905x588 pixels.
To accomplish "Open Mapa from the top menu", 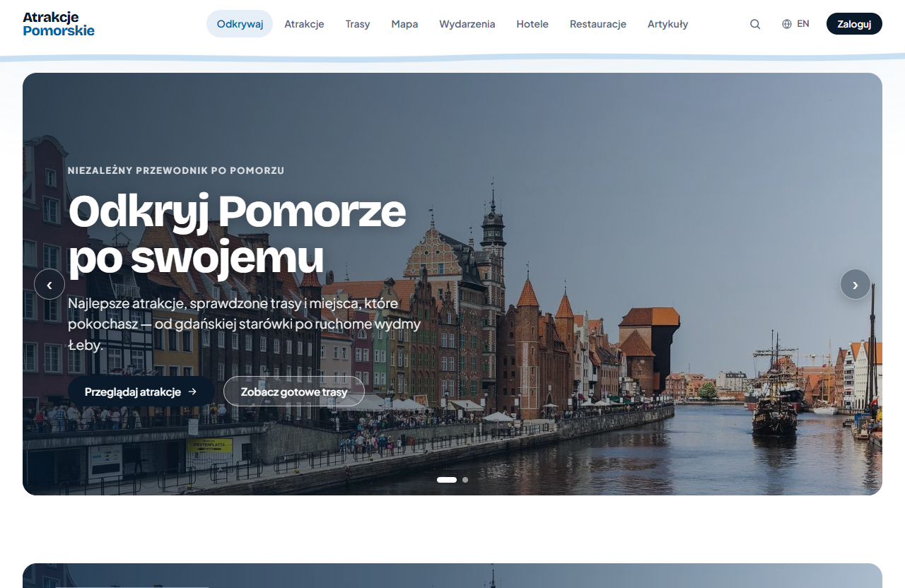I will (404, 23).
